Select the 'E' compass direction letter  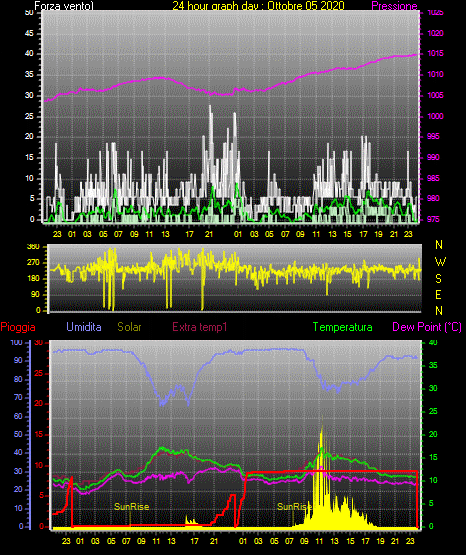click(438, 294)
